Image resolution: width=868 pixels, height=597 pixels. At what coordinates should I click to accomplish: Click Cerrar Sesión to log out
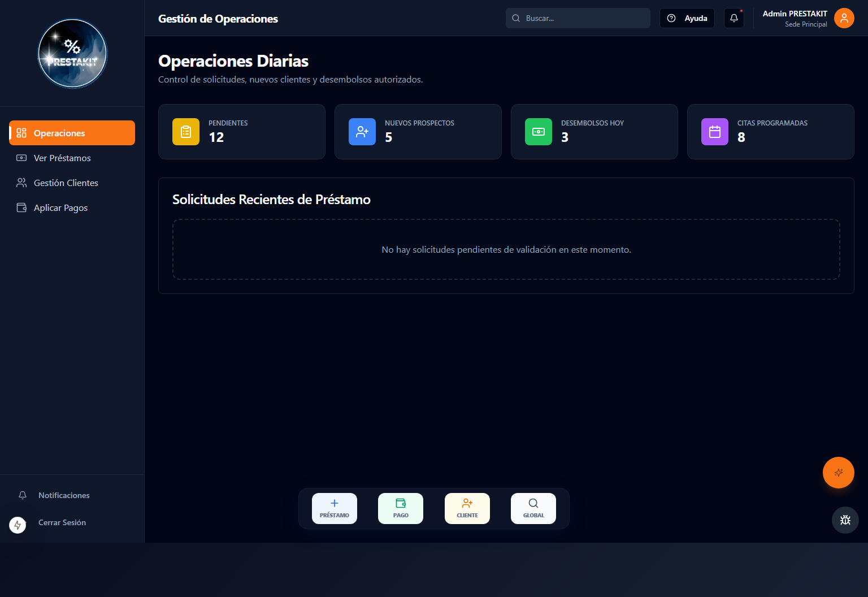(x=62, y=522)
